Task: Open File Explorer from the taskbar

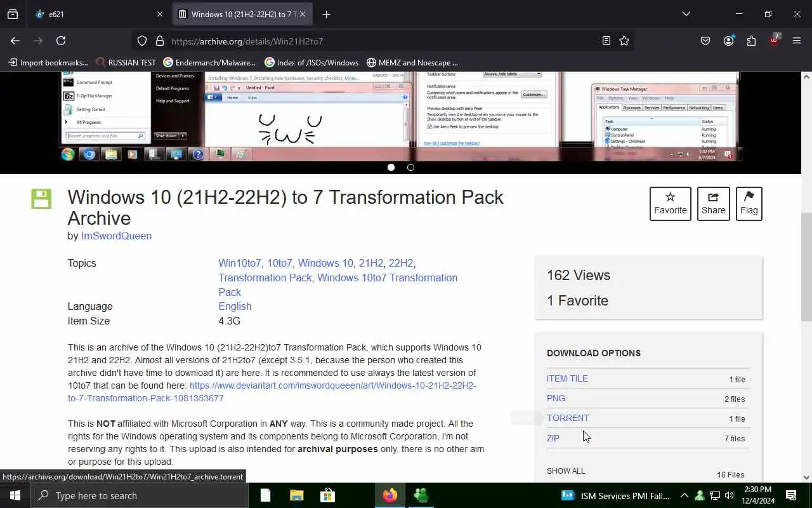Action: pyautogui.click(x=296, y=495)
